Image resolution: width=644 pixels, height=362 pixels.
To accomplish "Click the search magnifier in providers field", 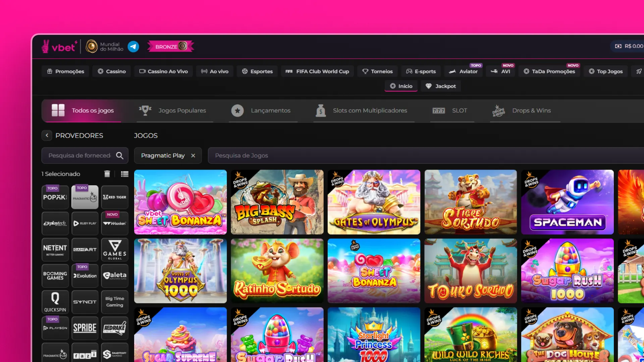I will [x=120, y=156].
